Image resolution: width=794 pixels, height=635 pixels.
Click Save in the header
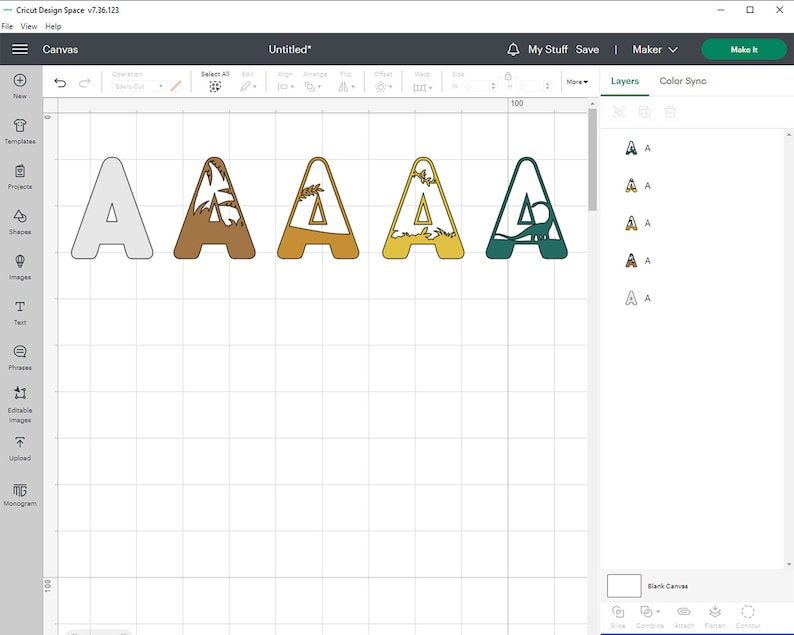(x=587, y=49)
